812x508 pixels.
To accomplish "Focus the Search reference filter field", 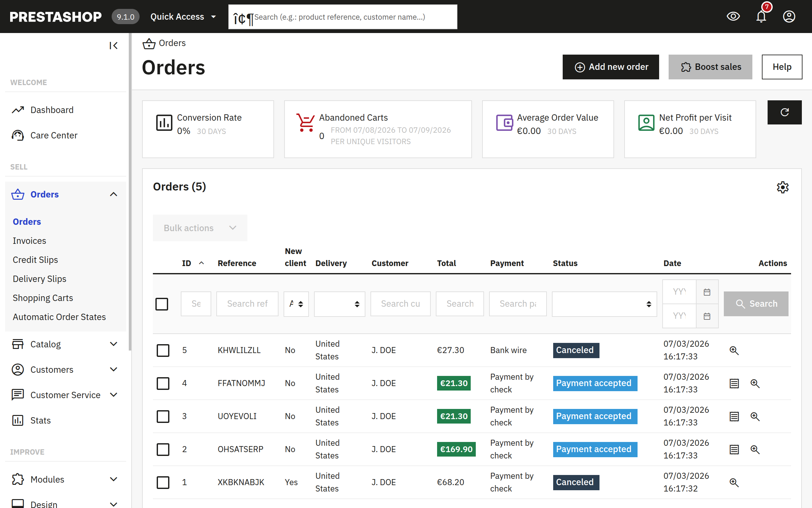I will (247, 304).
